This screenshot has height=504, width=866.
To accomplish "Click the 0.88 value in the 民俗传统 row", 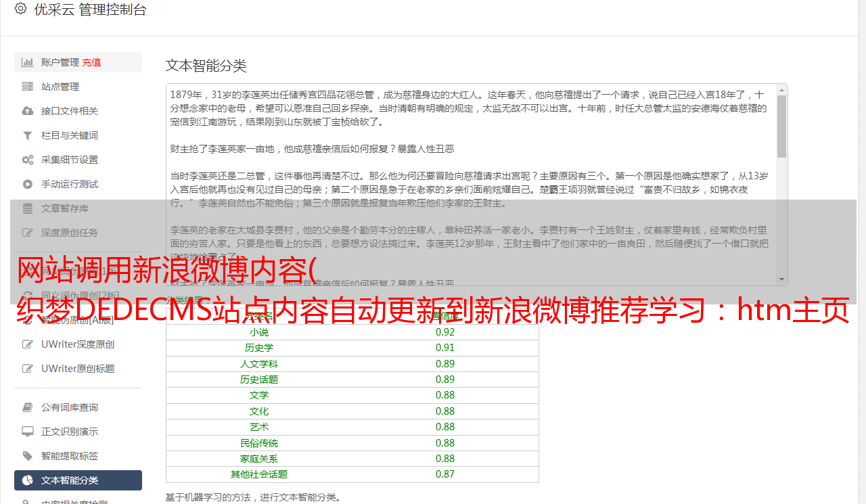I will pos(445,443).
